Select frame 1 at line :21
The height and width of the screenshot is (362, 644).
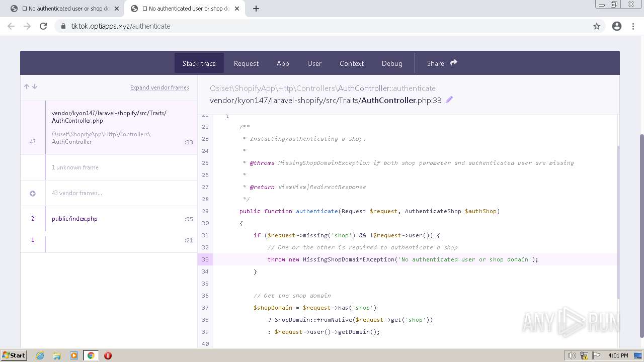[109, 240]
